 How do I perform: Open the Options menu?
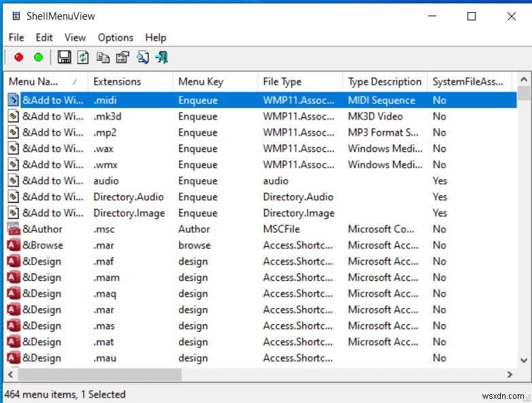click(x=115, y=37)
